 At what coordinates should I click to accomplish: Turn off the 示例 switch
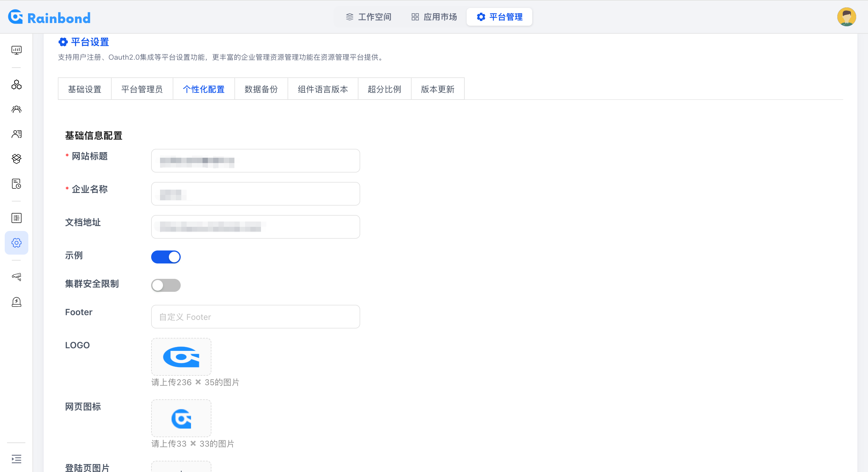pos(166,257)
